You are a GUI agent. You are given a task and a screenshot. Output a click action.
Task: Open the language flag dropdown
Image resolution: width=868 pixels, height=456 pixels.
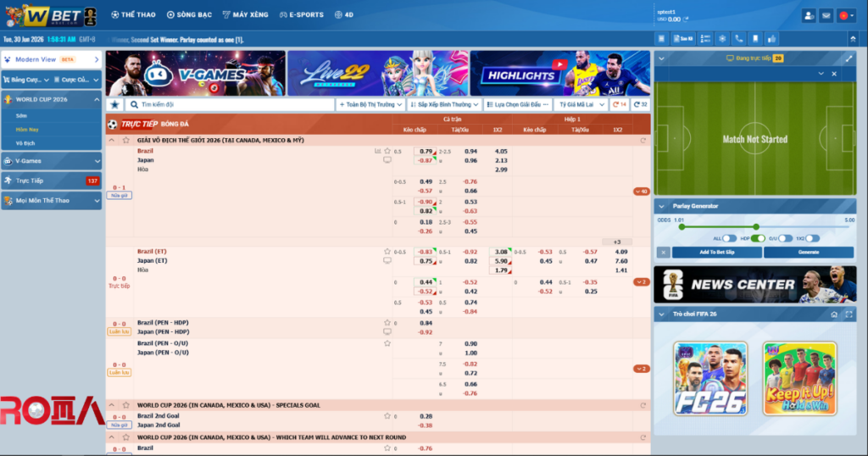tap(846, 15)
